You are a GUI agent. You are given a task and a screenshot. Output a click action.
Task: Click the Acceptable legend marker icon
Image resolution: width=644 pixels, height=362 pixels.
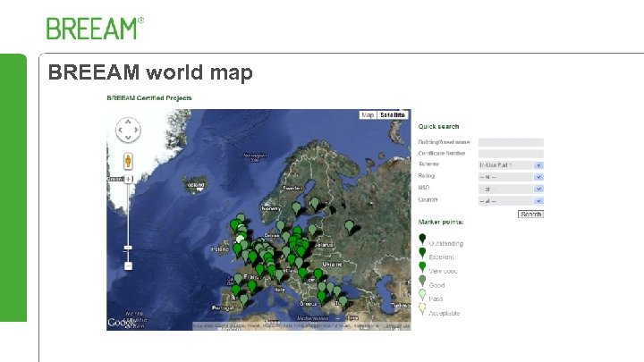coord(422,309)
